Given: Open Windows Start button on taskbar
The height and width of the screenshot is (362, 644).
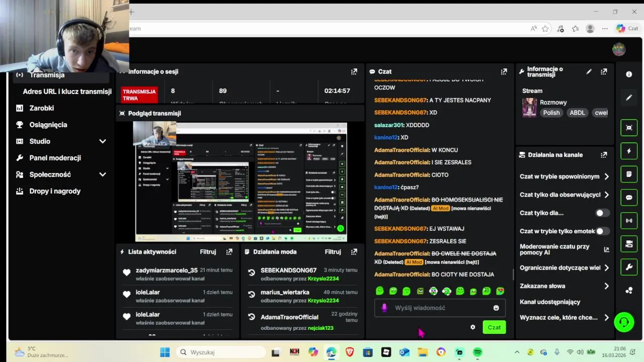Looking at the screenshot, I should pyautogui.click(x=165, y=352).
